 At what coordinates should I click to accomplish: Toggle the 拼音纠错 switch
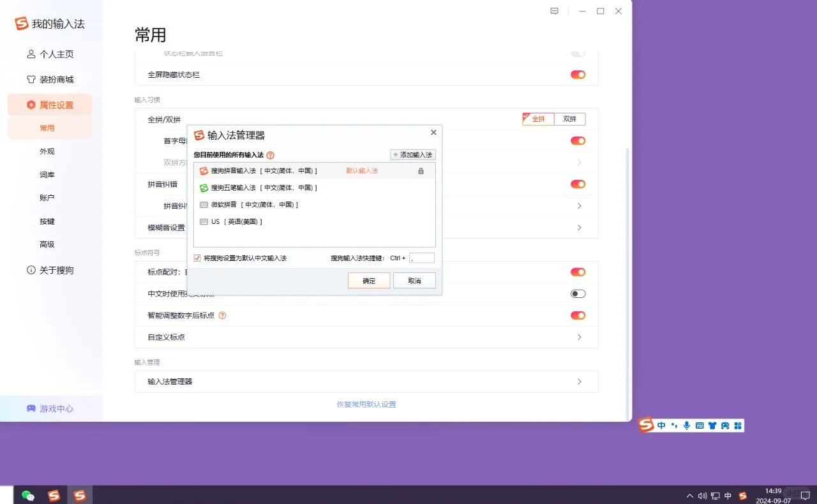578,184
